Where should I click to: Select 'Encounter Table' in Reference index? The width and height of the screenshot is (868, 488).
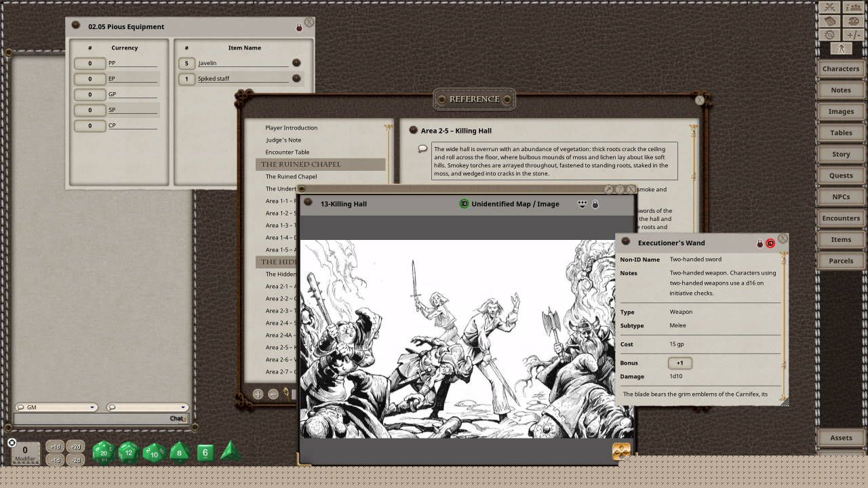click(288, 152)
